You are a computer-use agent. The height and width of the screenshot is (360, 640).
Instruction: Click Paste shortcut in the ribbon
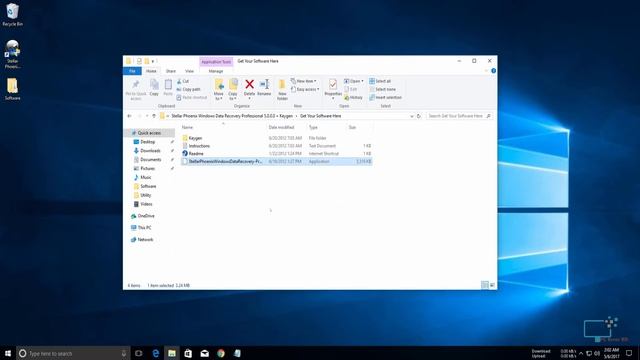point(192,98)
